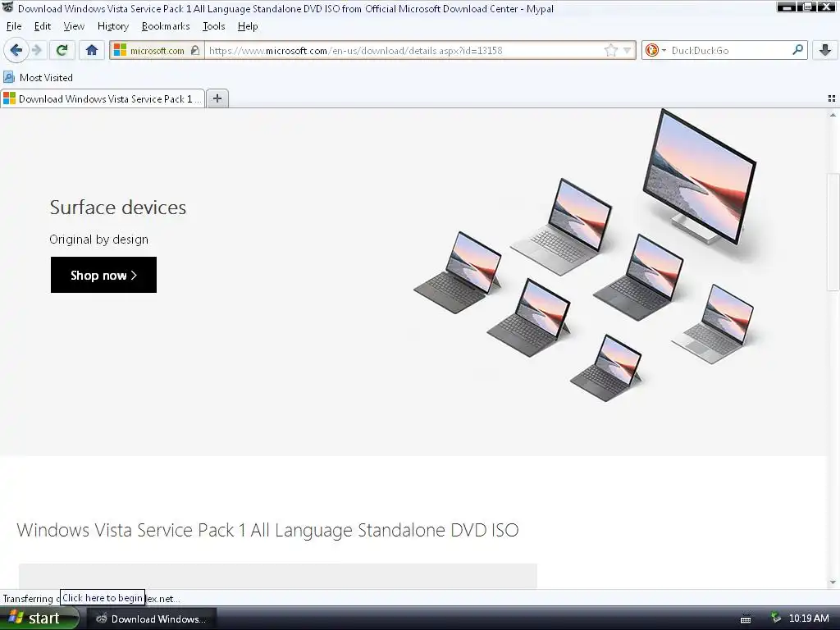Select the Download Windows Vista Service Pack tab
Viewport: 840px width, 630px height.
pos(103,98)
